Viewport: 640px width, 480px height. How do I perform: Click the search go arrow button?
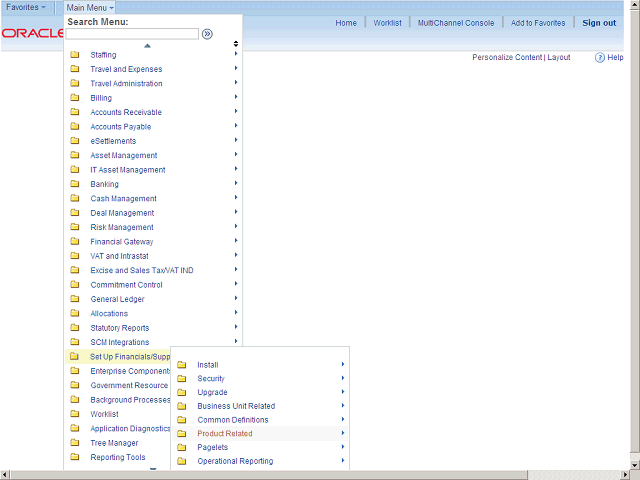(x=207, y=34)
